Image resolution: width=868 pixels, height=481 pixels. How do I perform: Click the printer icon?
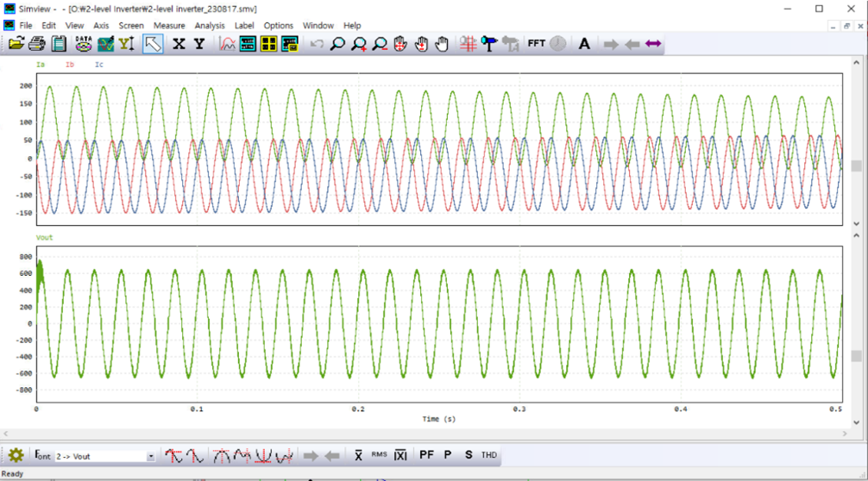click(x=37, y=43)
